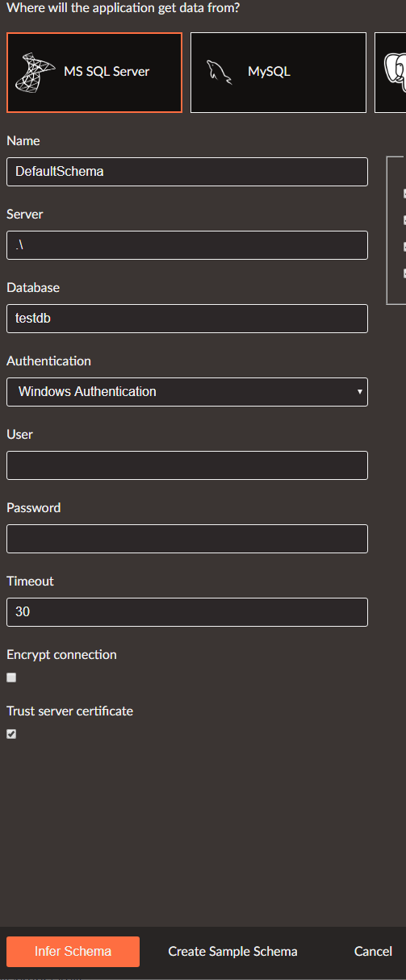
Task: Focus the Name field with DefaultSchema
Action: click(187, 172)
